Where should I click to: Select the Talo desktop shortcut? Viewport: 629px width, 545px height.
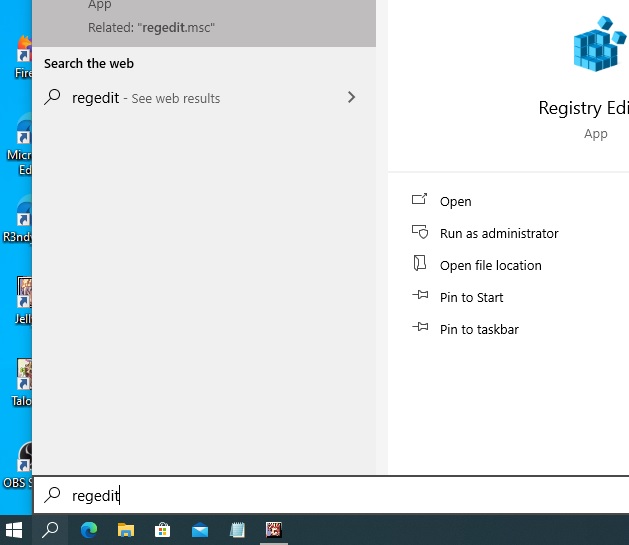point(22,383)
